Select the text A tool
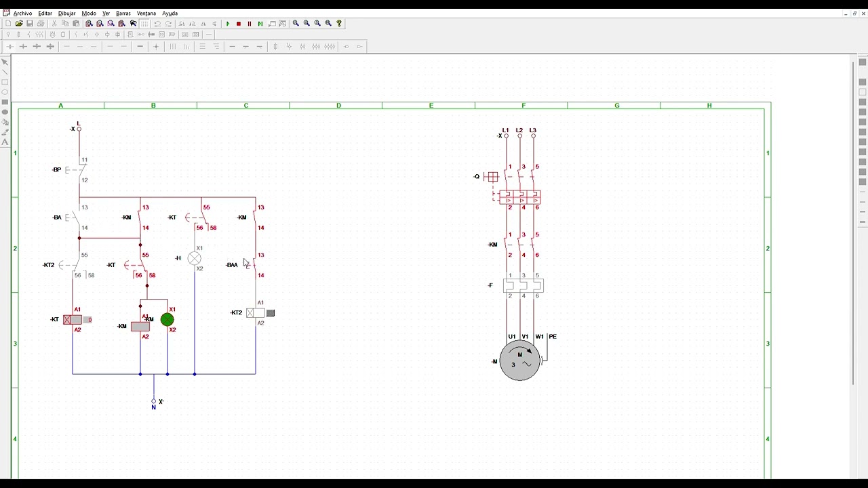This screenshot has width=868, height=488. [x=5, y=142]
